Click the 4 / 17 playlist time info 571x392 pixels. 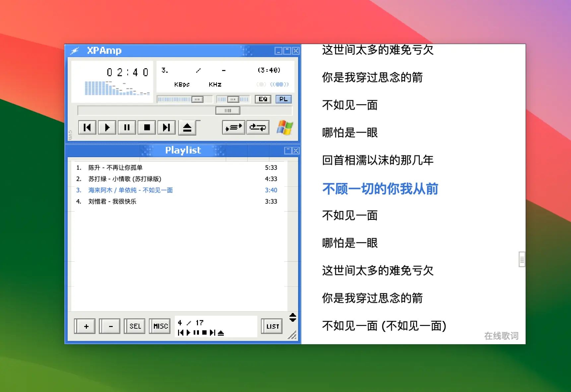pos(191,323)
